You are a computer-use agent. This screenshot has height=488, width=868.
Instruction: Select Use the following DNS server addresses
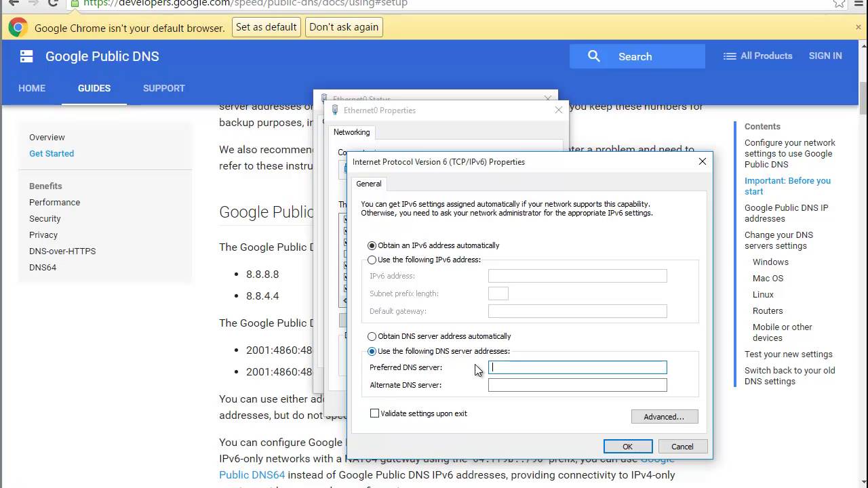pyautogui.click(x=438, y=351)
